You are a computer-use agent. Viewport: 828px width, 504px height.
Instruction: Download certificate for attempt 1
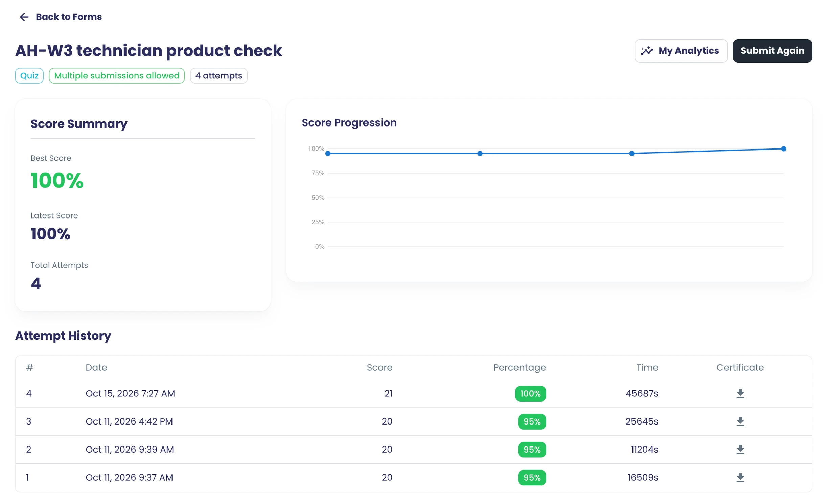tap(740, 477)
